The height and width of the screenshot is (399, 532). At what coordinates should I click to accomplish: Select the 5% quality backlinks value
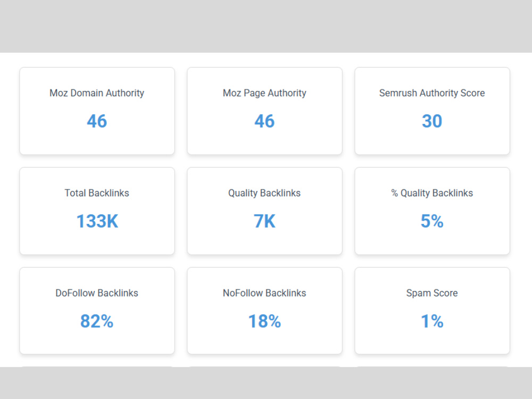[x=432, y=221]
